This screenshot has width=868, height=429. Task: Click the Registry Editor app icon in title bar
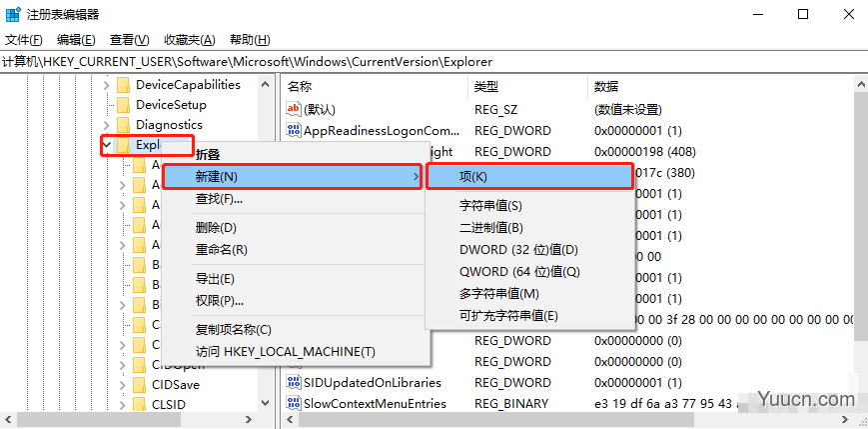[13, 14]
